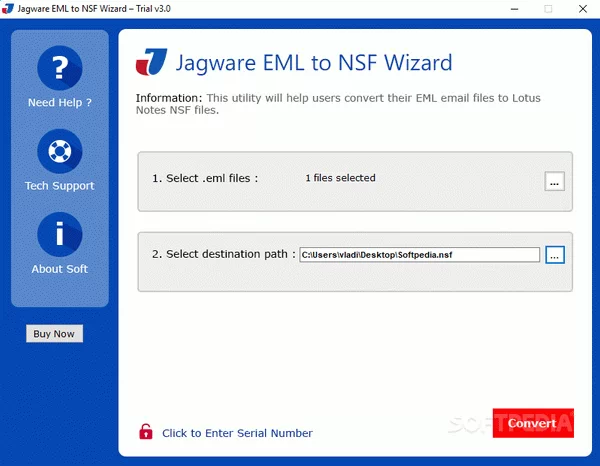Viewport: 600px width, 466px height.
Task: Click the Tech Support lifebuoy icon
Action: [60, 151]
